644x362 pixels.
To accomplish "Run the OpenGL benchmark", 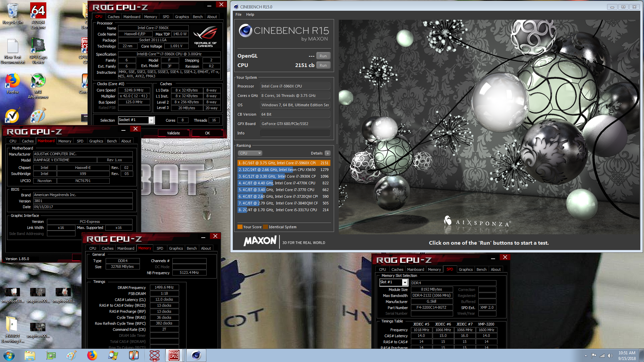I will (323, 56).
